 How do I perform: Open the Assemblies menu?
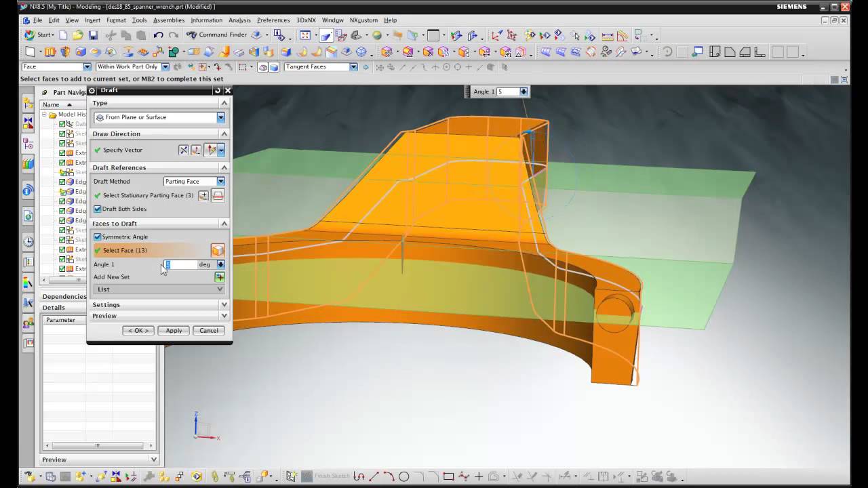click(x=169, y=20)
